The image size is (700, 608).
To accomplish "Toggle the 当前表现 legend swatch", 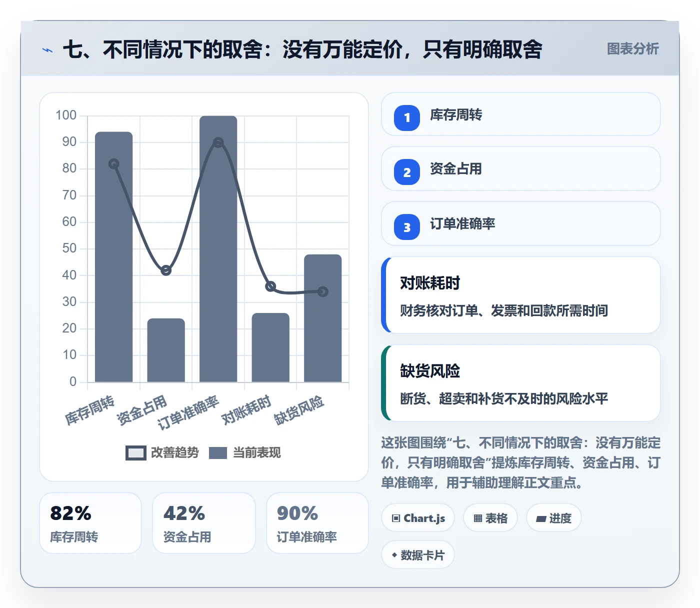I will tap(218, 453).
